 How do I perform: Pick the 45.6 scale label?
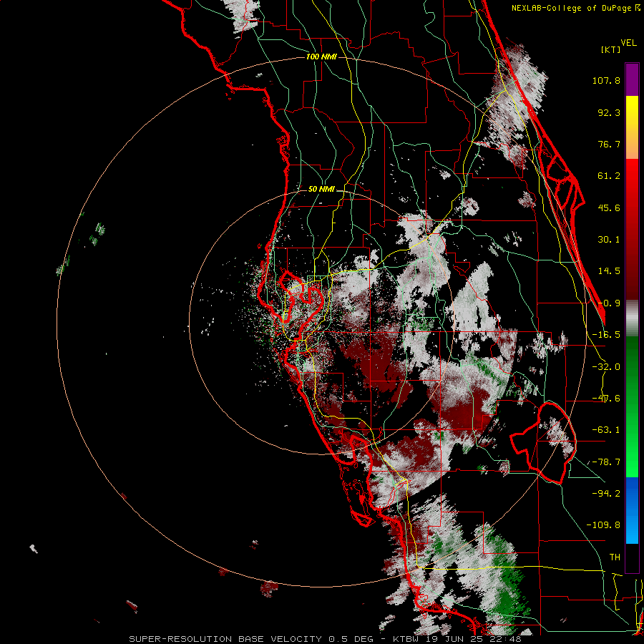point(609,208)
